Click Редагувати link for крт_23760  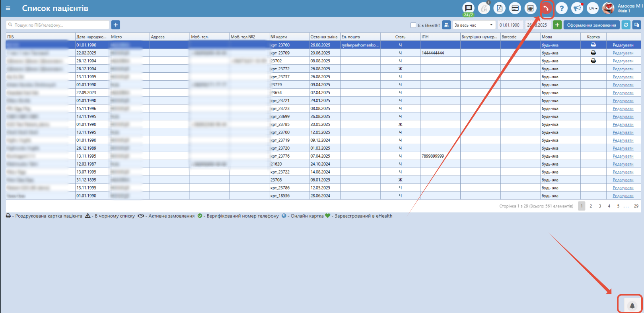(x=623, y=45)
